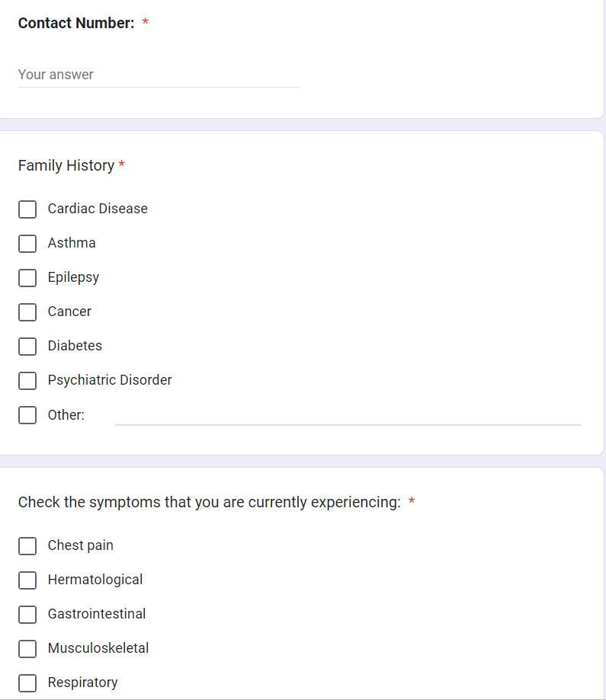The width and height of the screenshot is (606, 700).
Task: Click the Contact Number answer field
Action: (158, 75)
